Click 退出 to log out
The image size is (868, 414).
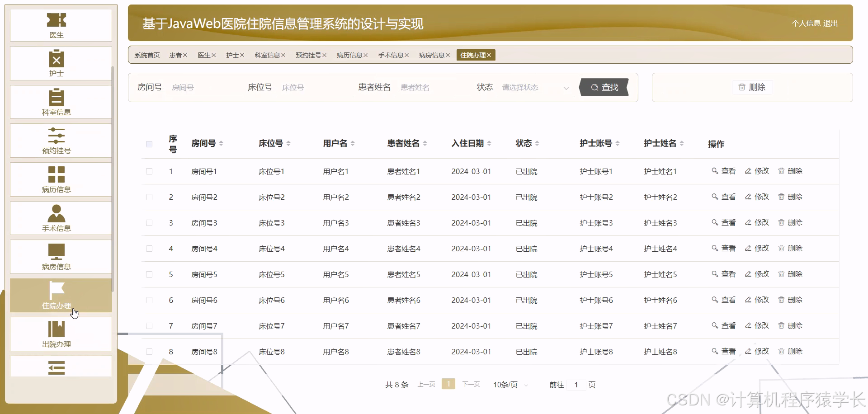point(831,24)
